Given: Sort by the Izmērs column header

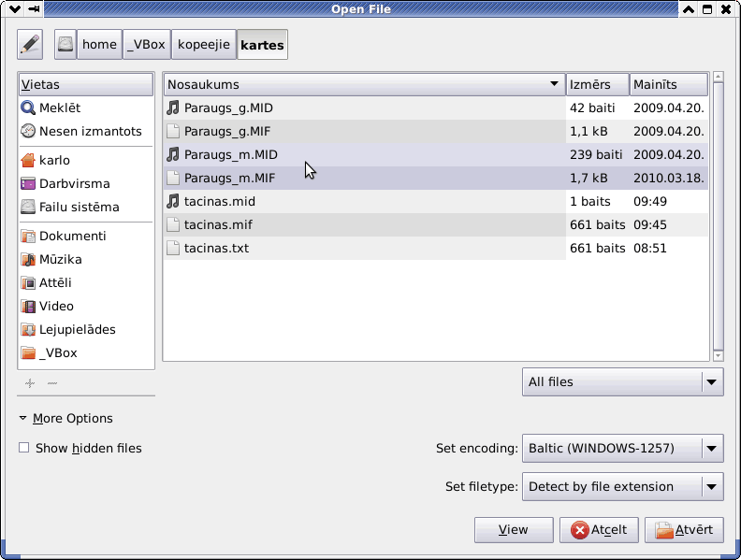Looking at the screenshot, I should 597,84.
